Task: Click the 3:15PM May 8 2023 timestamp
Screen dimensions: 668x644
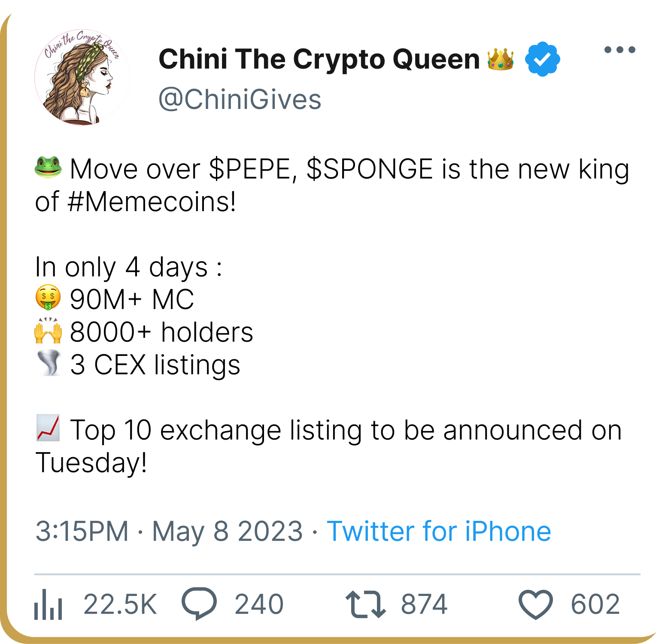Action: (x=169, y=531)
